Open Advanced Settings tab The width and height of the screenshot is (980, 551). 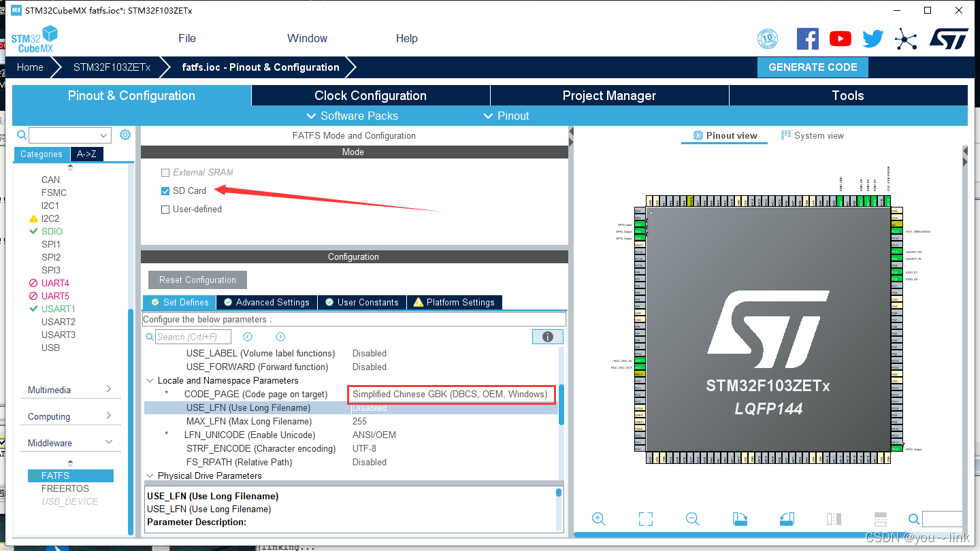click(x=267, y=302)
